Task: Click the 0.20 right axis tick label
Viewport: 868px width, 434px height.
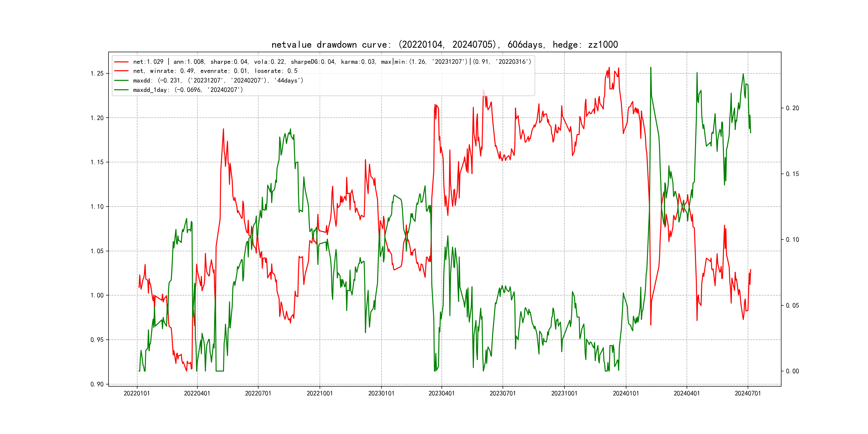Action: 792,108
